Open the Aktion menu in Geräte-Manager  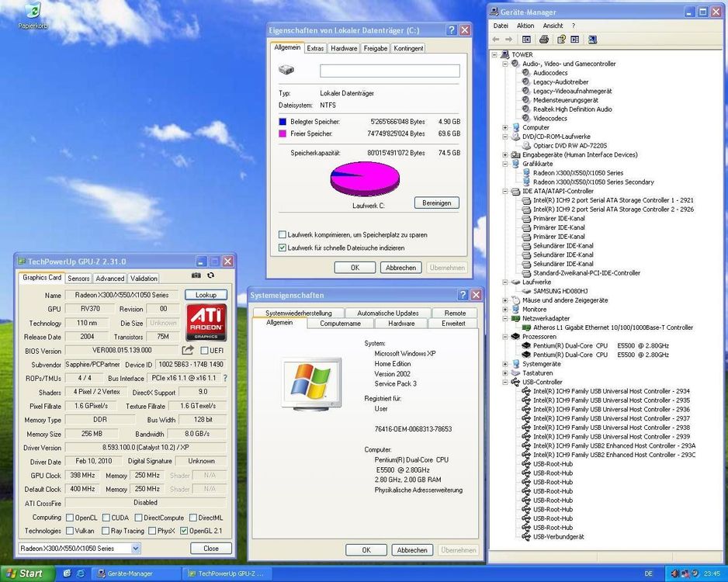point(525,25)
